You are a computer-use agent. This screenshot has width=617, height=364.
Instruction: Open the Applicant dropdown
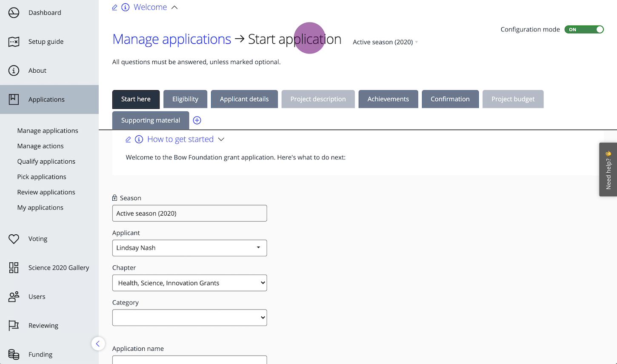tap(189, 248)
